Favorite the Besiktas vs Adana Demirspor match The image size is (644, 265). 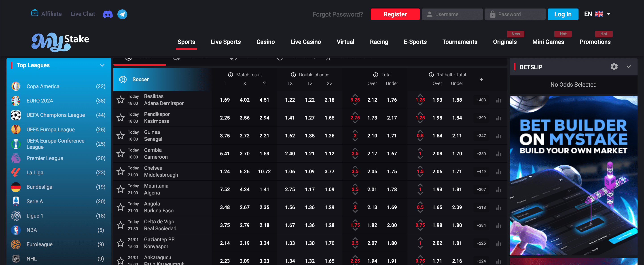pos(121,100)
